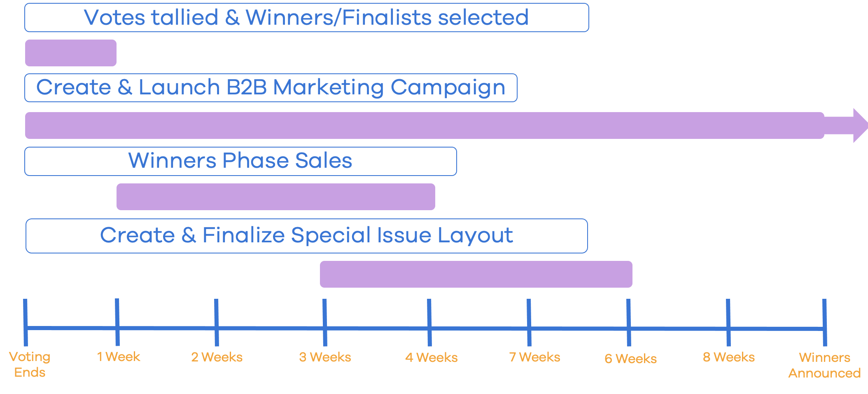Click the "6 Weeks" axis label

pyautogui.click(x=630, y=359)
